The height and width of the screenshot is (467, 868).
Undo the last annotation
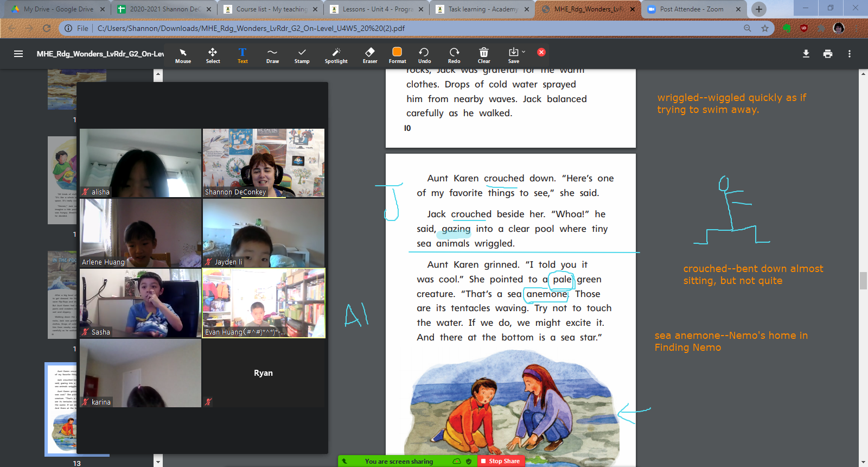coord(424,55)
